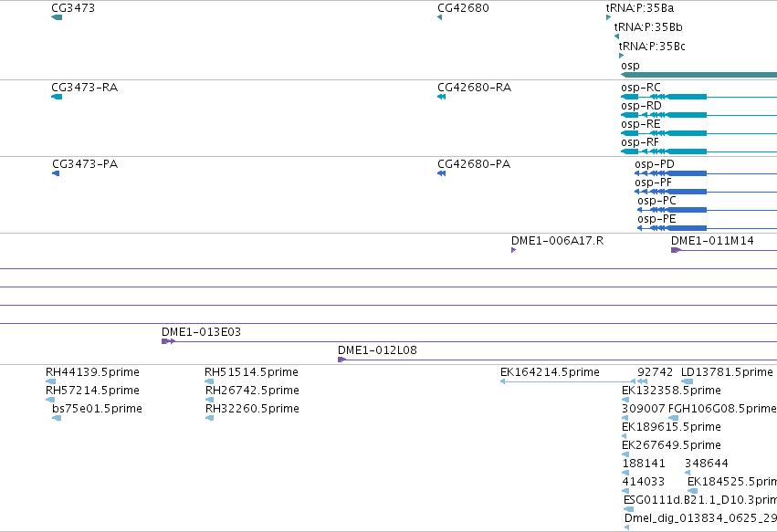777x532 pixels.
Task: Select the 309007 EST label
Action: coord(643,409)
